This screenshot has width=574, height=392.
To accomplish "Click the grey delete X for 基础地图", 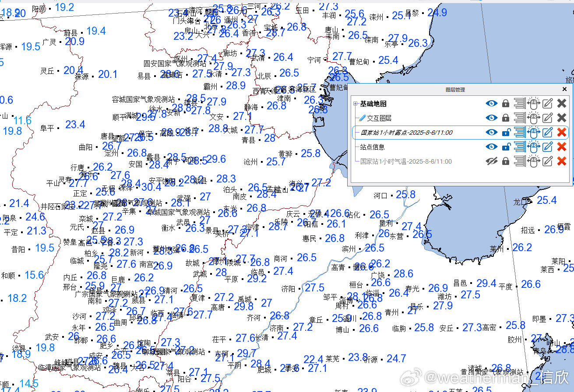I will coord(562,104).
